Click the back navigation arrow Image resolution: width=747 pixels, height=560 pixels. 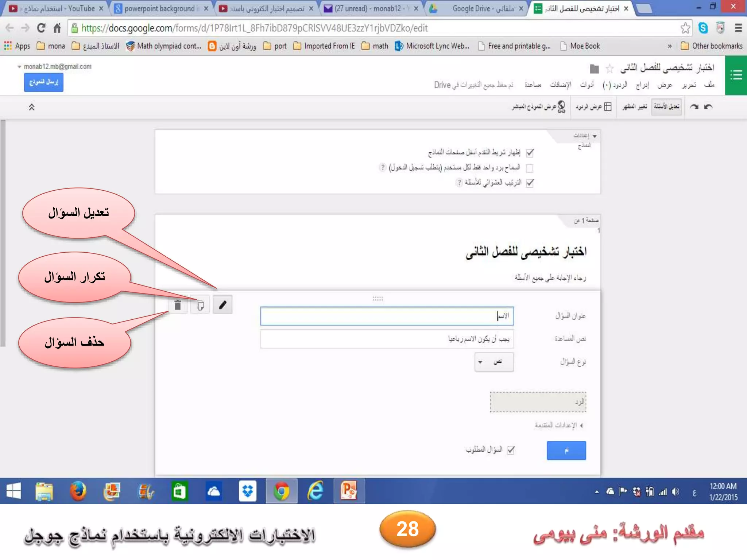10,28
